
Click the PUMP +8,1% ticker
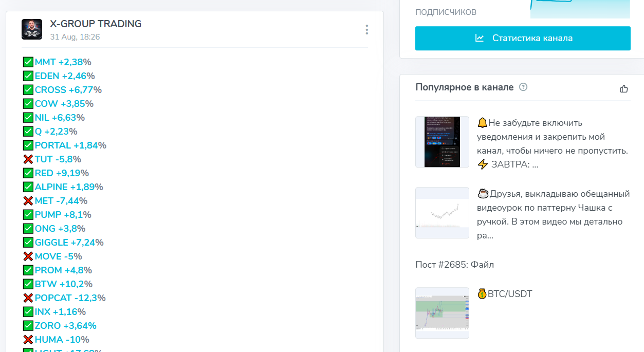(x=63, y=215)
